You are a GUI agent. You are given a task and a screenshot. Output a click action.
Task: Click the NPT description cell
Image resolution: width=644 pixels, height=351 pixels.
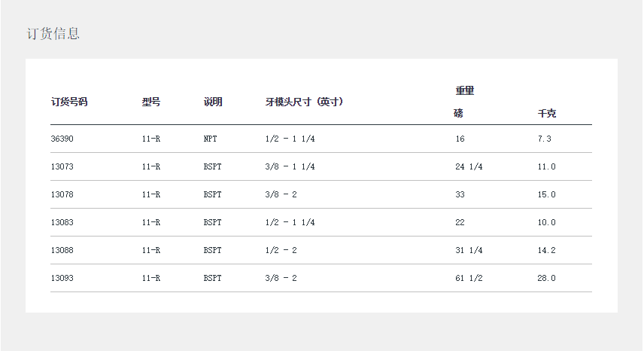(x=210, y=139)
